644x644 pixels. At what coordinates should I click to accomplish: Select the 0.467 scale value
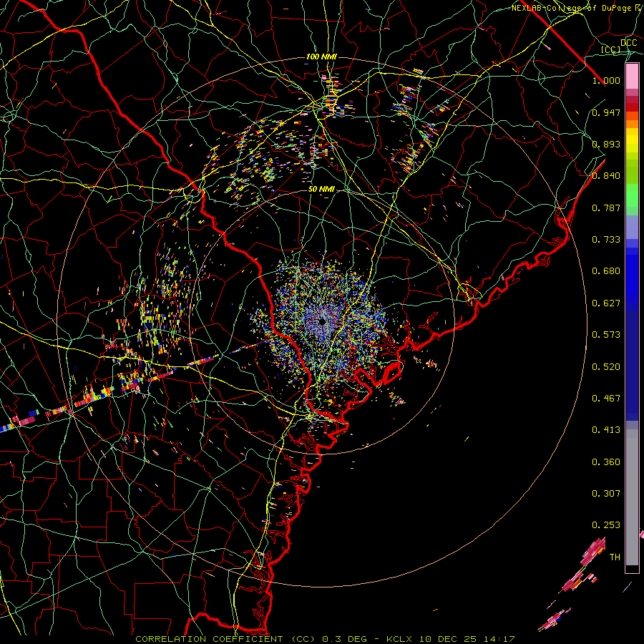point(606,399)
